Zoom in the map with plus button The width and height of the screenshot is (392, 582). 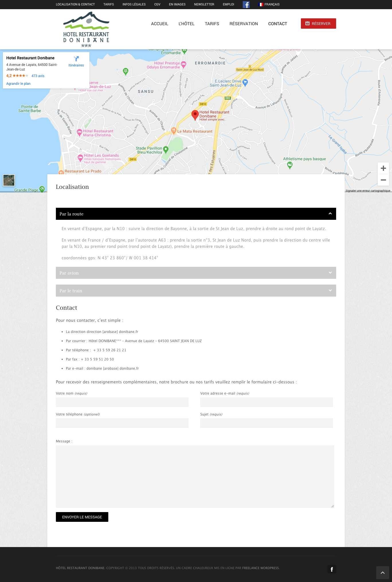tap(383, 168)
